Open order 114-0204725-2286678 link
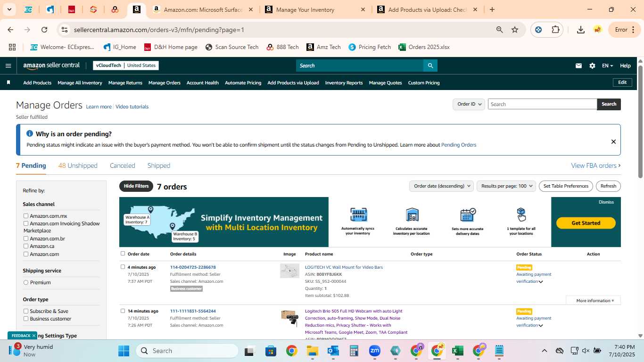The height and width of the screenshot is (362, 644). coord(193,267)
